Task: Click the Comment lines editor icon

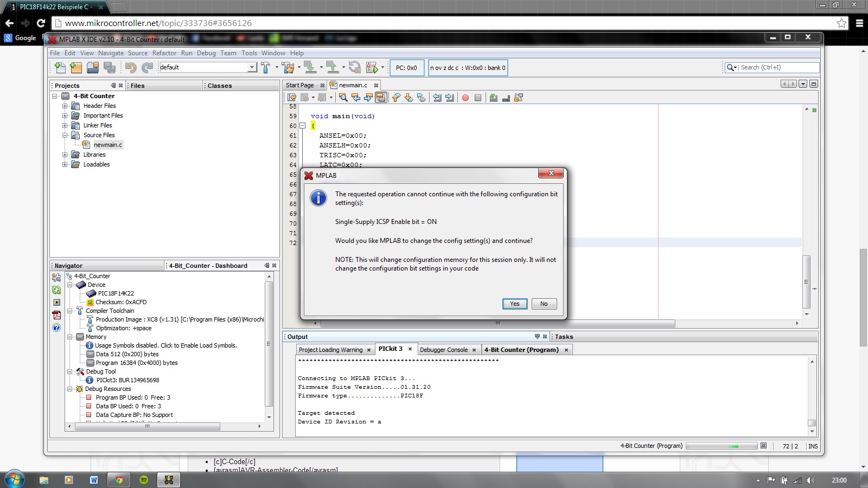Action: pos(493,98)
